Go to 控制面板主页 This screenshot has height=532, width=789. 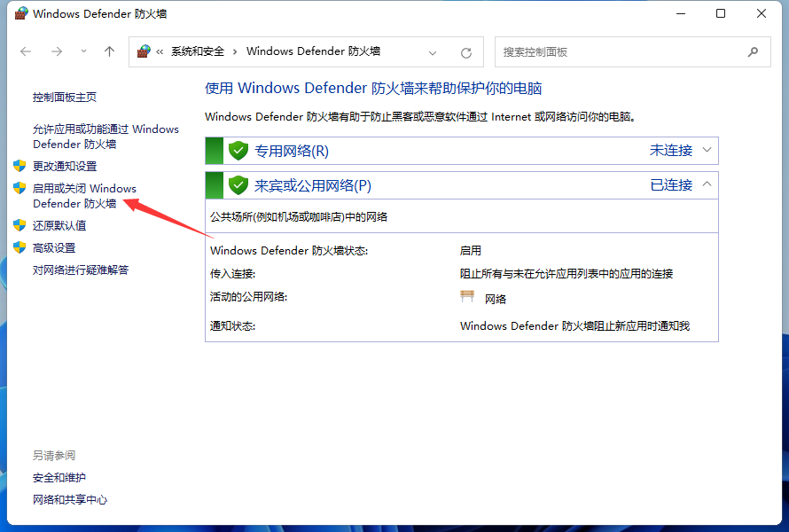pyautogui.click(x=65, y=97)
